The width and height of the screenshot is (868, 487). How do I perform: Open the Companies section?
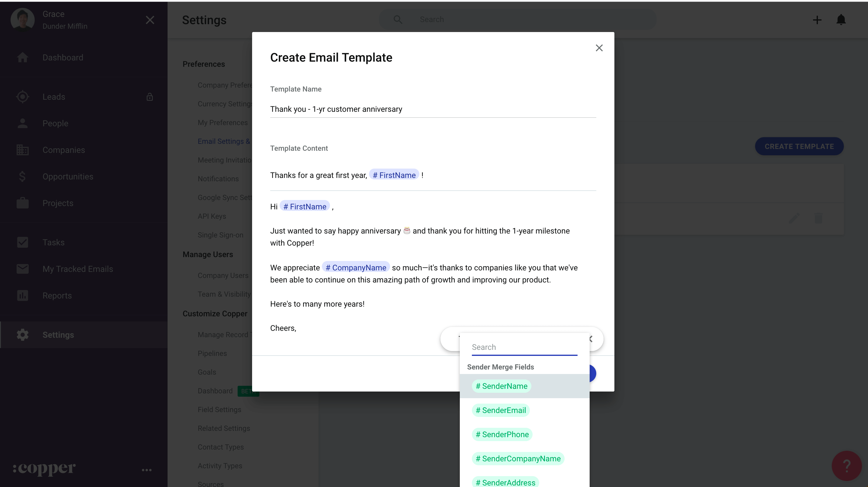click(x=64, y=150)
